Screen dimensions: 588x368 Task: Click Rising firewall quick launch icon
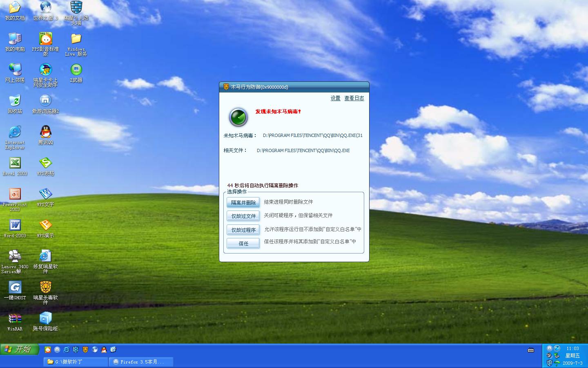(x=76, y=350)
